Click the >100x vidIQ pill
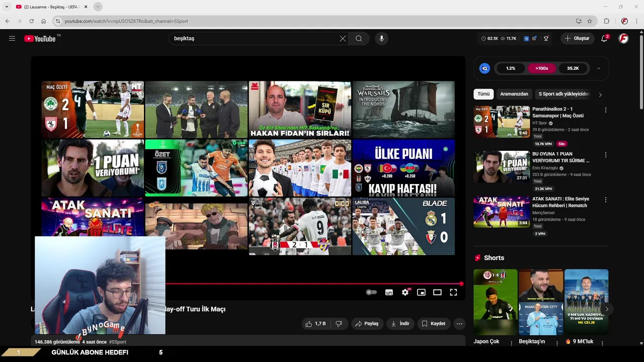Viewport: 644px width, 362px height. click(x=542, y=68)
